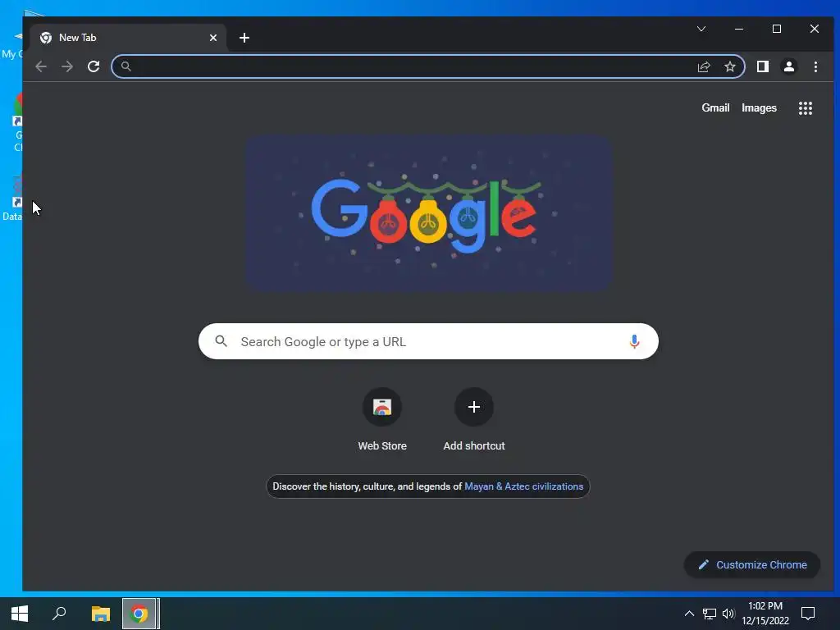Viewport: 840px width, 630px height.
Task: Show hidden system tray icons
Action: click(689, 614)
